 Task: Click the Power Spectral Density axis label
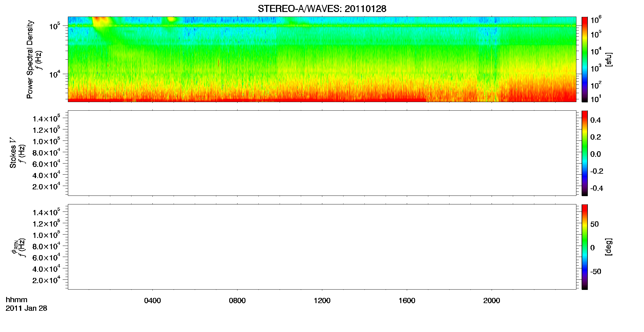coord(30,59)
